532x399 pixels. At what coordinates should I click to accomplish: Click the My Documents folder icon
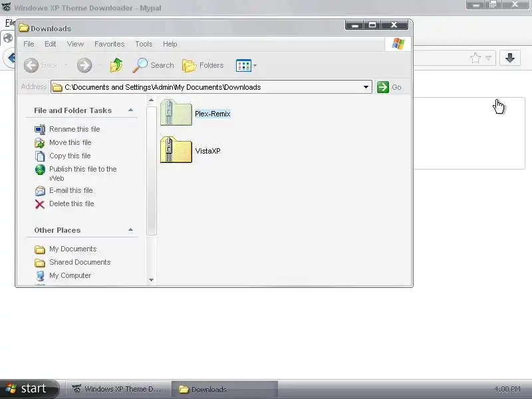click(40, 250)
